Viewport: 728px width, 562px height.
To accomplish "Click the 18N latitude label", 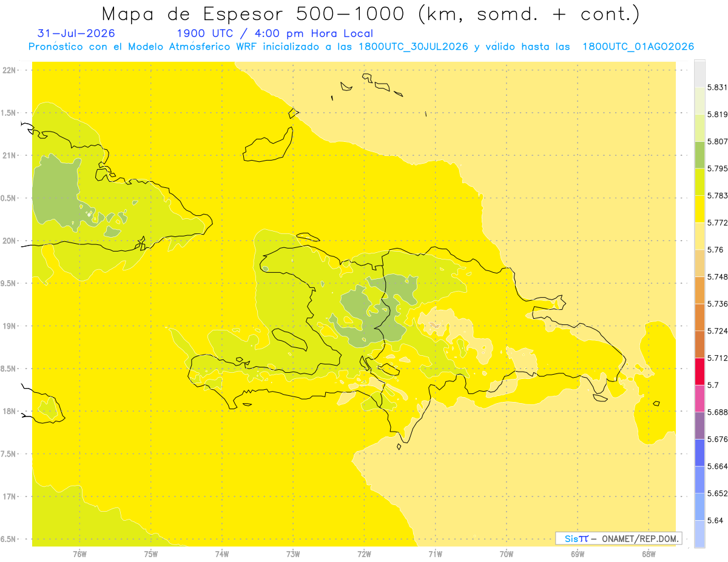I will (x=8, y=412).
